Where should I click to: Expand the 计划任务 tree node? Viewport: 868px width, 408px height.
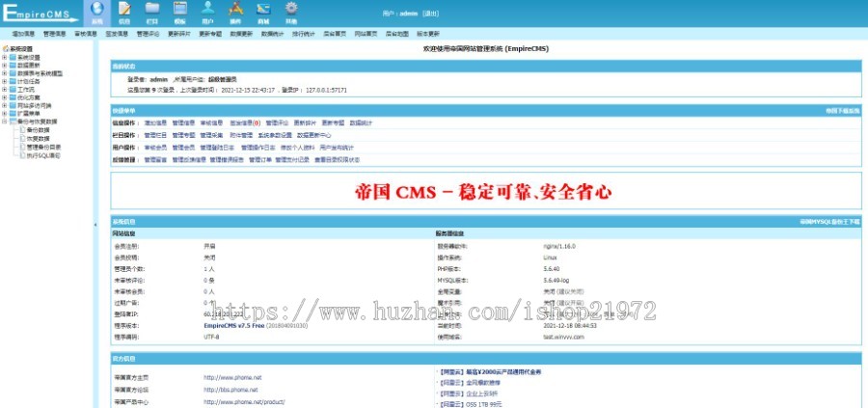(5, 81)
